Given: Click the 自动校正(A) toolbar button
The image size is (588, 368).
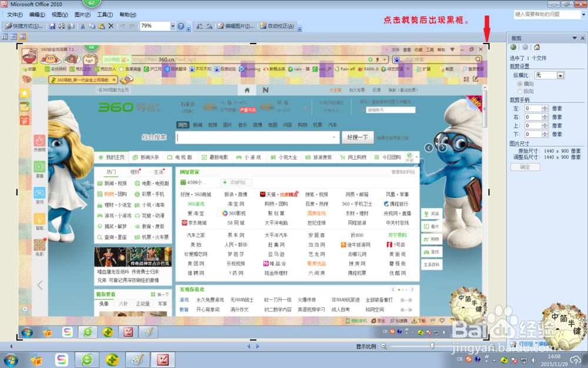Looking at the screenshot, I should [277, 26].
